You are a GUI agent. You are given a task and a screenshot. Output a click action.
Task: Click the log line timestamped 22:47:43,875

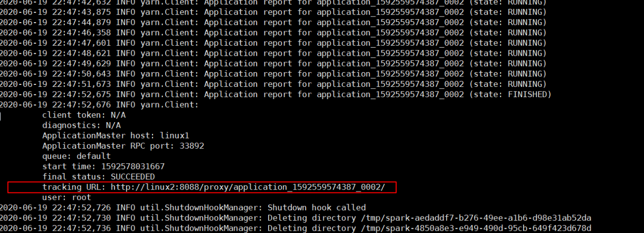coord(273,12)
